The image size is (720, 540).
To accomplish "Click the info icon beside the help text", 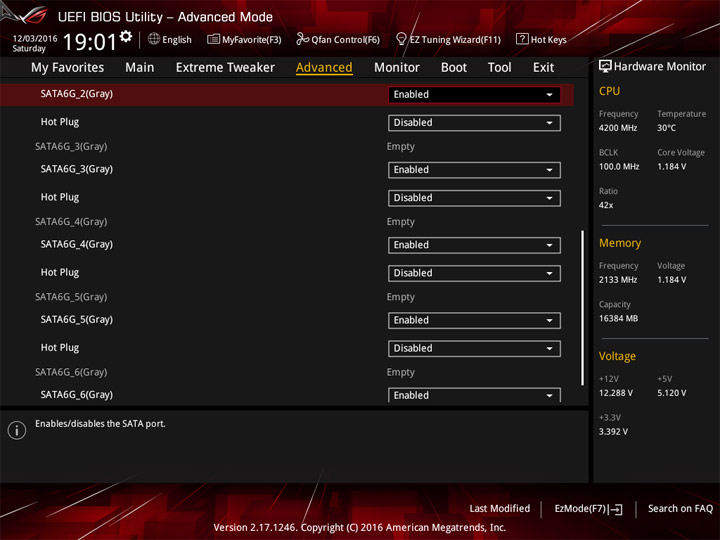I will 17,430.
